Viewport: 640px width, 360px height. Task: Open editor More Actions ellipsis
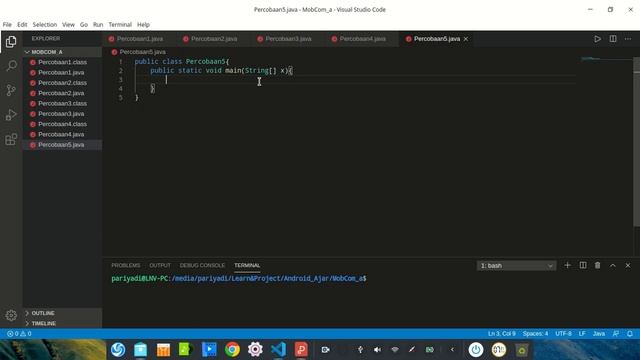click(628, 39)
